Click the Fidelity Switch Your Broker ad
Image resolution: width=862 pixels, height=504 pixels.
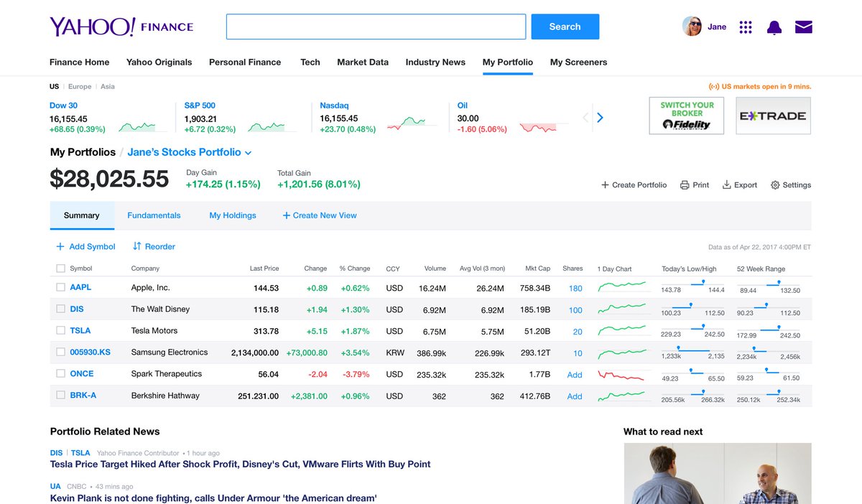(x=687, y=116)
